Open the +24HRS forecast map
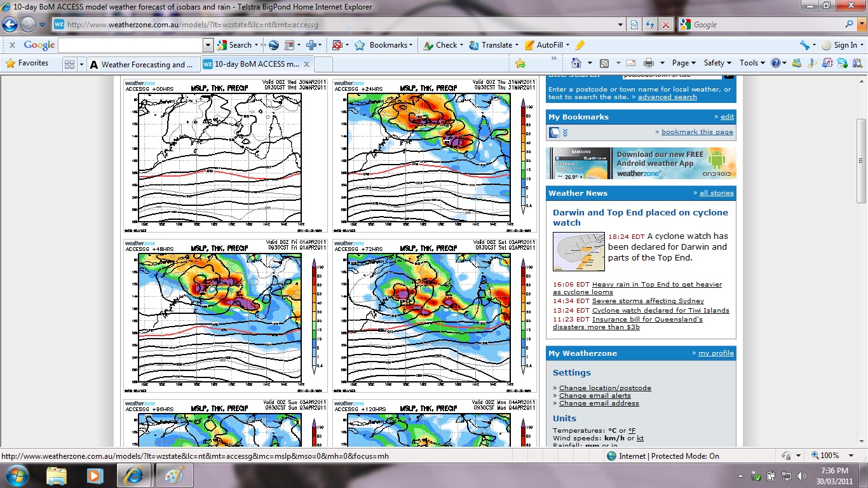 point(434,155)
